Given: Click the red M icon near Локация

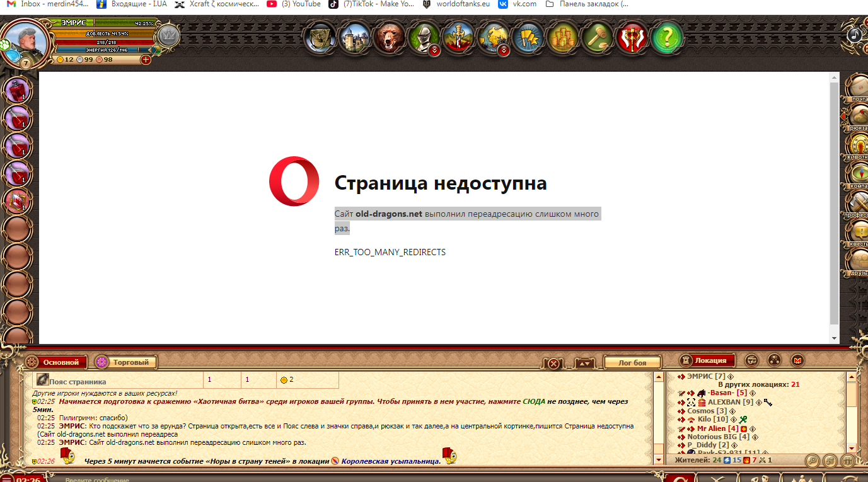Looking at the screenshot, I should pos(797,361).
